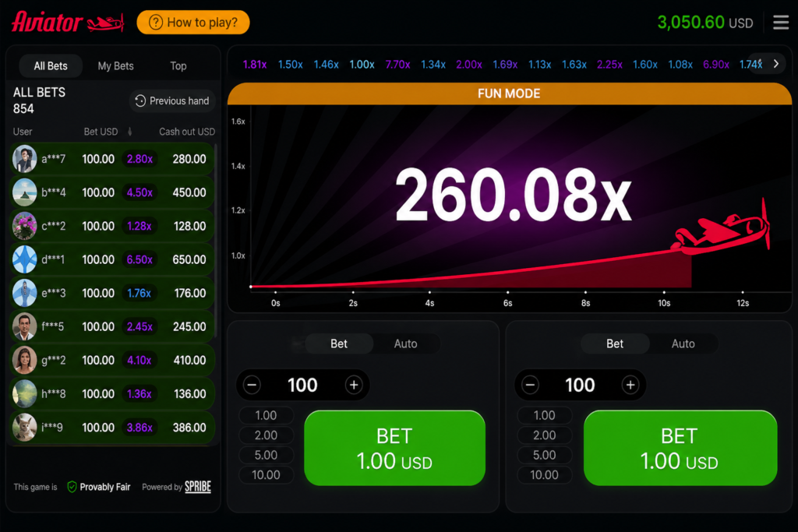Choose 5.00 quick bet in right panel

(545, 455)
